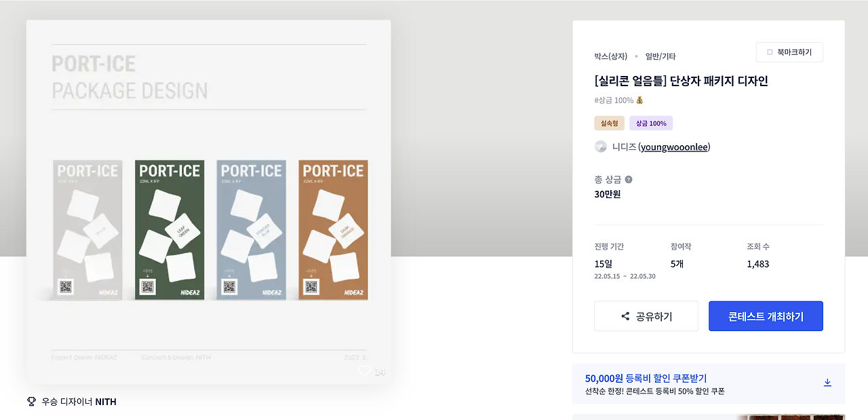This screenshot has height=420, width=868.
Task: Click the 니디즈 profile avatar
Action: (600, 146)
